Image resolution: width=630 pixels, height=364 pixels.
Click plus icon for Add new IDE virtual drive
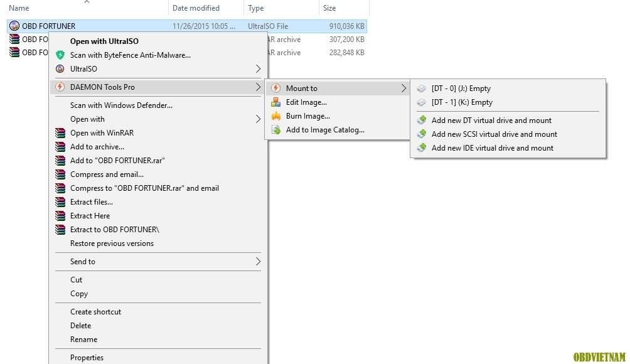pos(422,148)
